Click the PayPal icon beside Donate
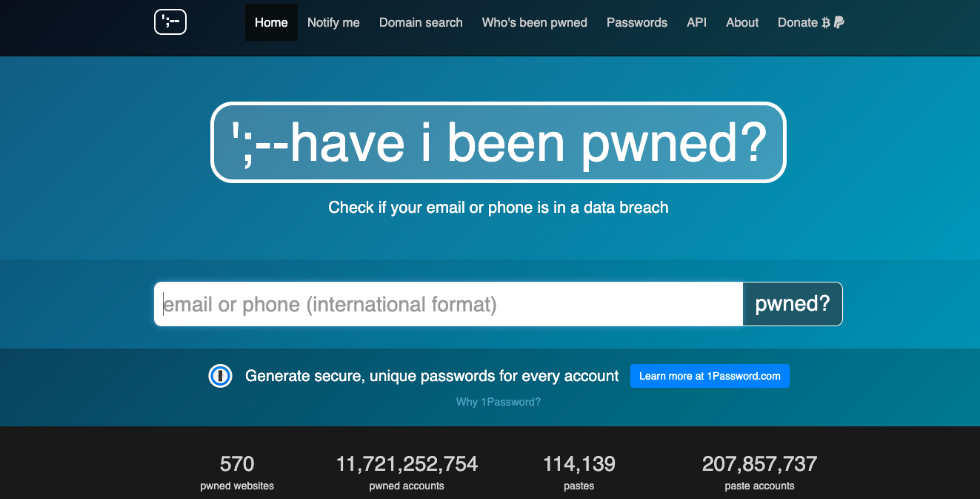This screenshot has width=980, height=499. click(839, 23)
